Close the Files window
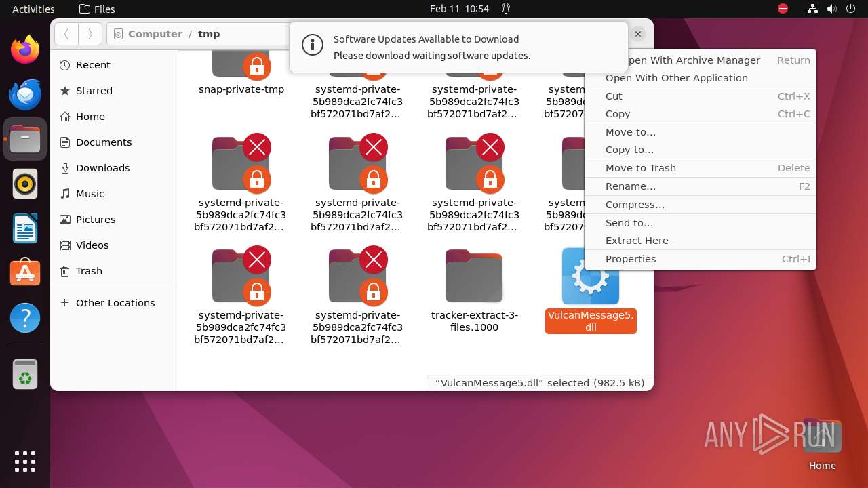This screenshot has height=488, width=868. point(637,33)
